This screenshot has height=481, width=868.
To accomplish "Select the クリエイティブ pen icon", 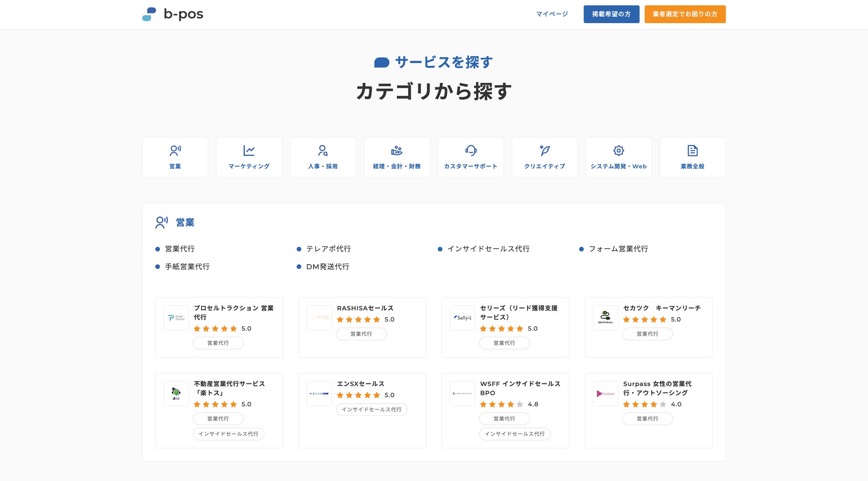I will point(544,151).
